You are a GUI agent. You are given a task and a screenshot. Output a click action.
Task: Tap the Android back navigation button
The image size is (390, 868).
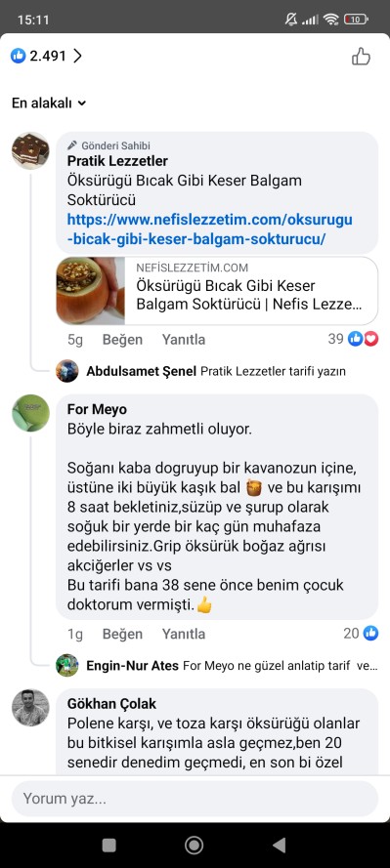(280, 845)
